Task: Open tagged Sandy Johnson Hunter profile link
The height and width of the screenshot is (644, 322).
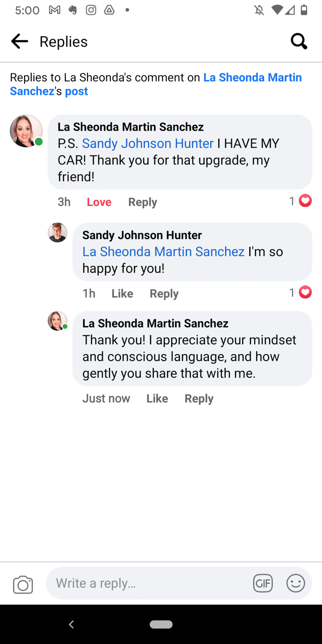Action: click(x=148, y=144)
